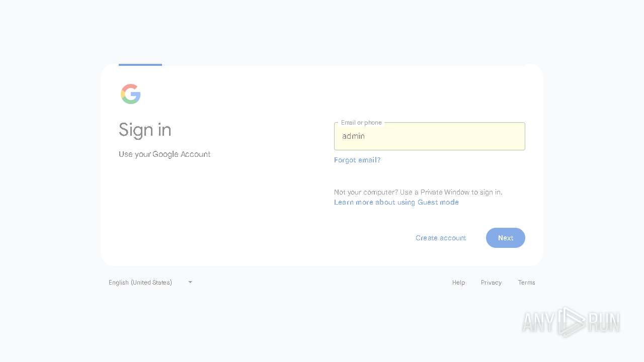Click the Google G logo
Viewport: 644px width, 362px height.
coord(131,94)
